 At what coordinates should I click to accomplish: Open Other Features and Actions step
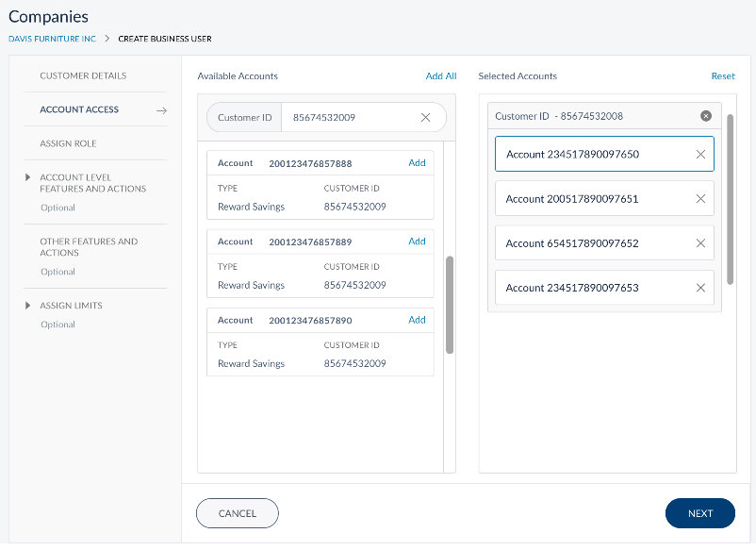pos(89,247)
